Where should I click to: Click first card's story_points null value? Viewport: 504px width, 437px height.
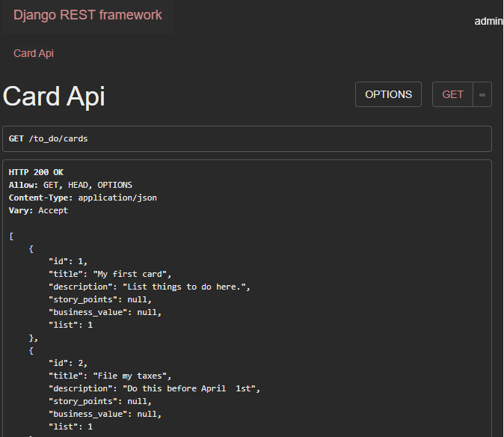pos(138,300)
